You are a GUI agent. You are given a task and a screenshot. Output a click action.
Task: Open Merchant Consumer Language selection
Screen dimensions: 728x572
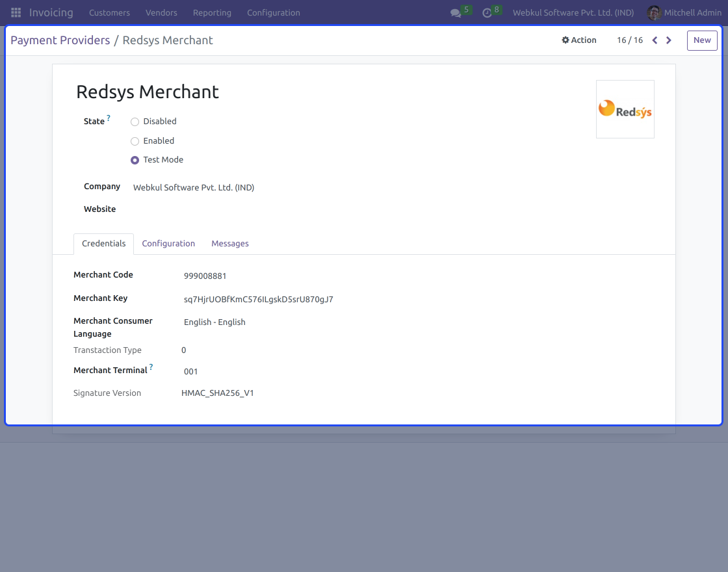pyautogui.click(x=214, y=322)
